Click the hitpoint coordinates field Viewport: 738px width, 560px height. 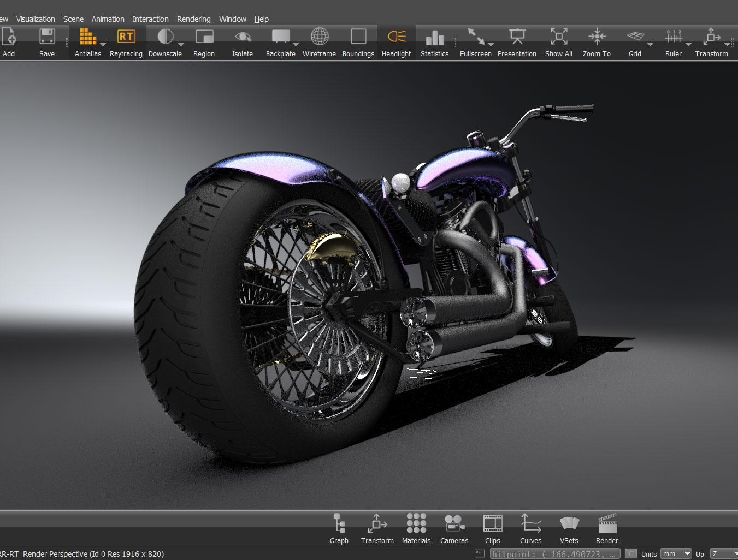point(554,554)
